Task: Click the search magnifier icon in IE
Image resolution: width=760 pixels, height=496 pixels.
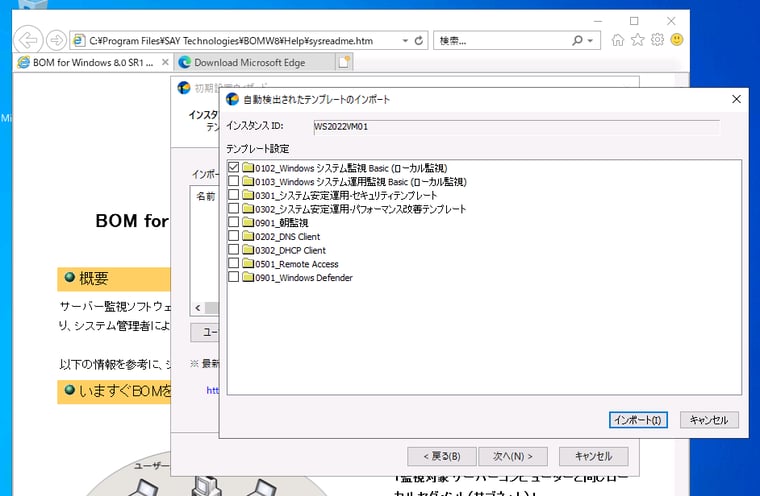Action: click(577, 40)
